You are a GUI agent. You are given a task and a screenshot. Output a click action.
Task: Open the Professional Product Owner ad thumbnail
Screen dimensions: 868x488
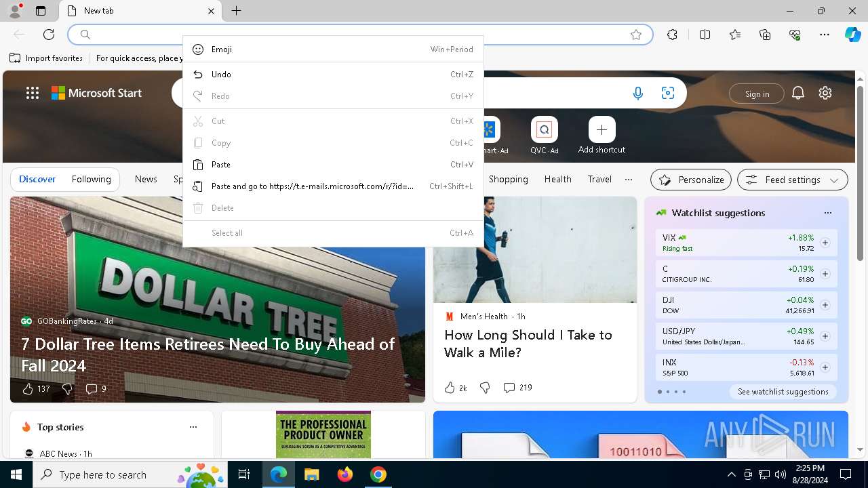(x=323, y=434)
